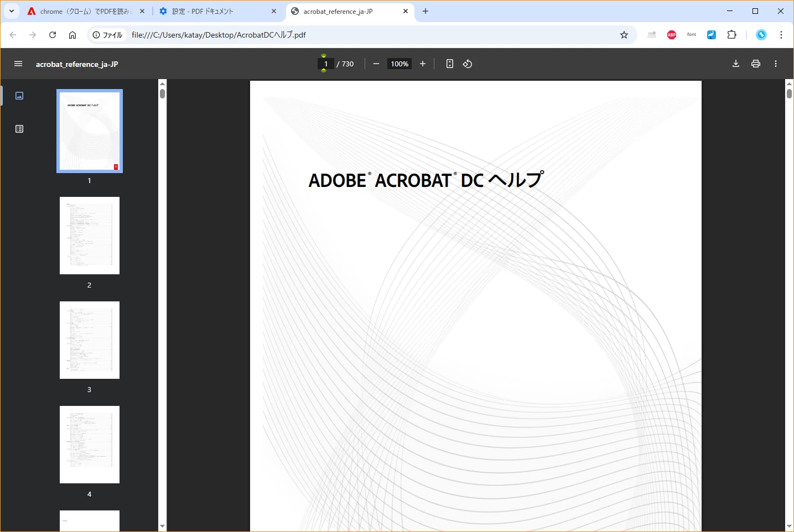Close the acrobat_reference_ja-JP tab

coord(406,11)
